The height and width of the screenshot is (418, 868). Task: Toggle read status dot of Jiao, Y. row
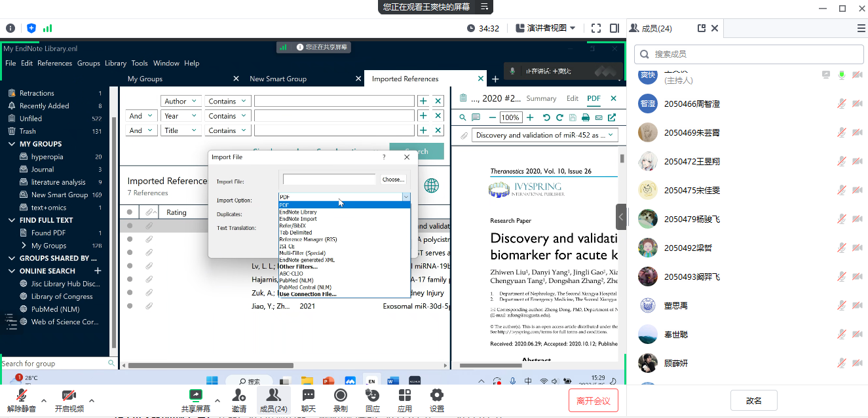point(130,306)
